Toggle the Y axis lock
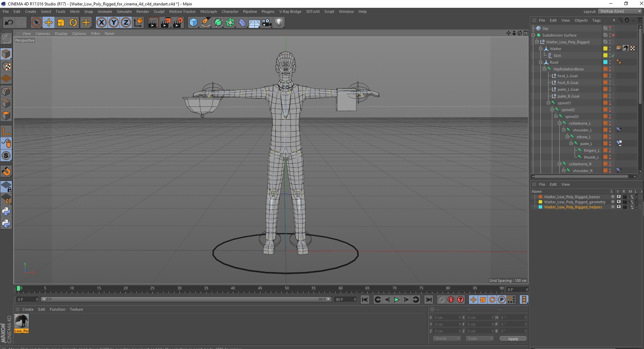Screen dimensions: 644x349 coord(114,23)
